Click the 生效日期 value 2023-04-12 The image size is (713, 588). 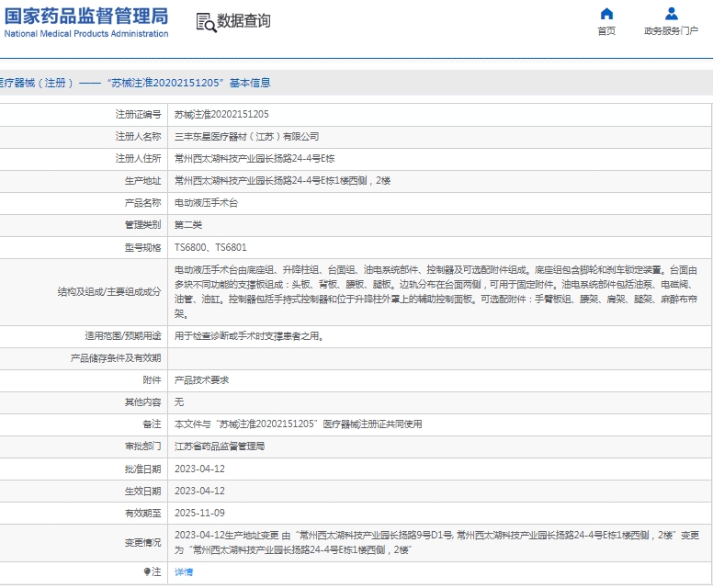click(199, 492)
